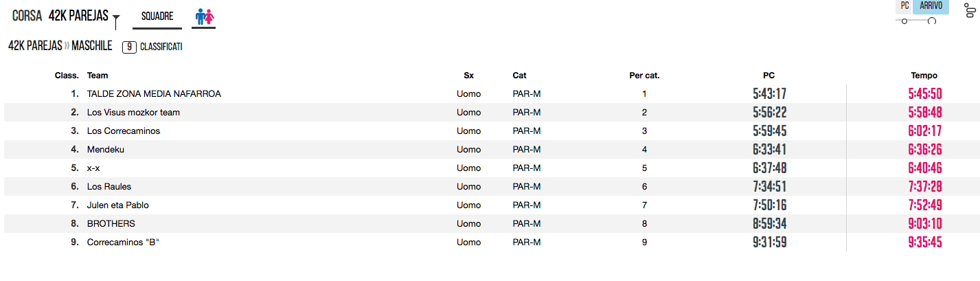Click the funnel icon next to 42K PAREJAS
The height and width of the screenshot is (281, 980).
[x=116, y=21]
